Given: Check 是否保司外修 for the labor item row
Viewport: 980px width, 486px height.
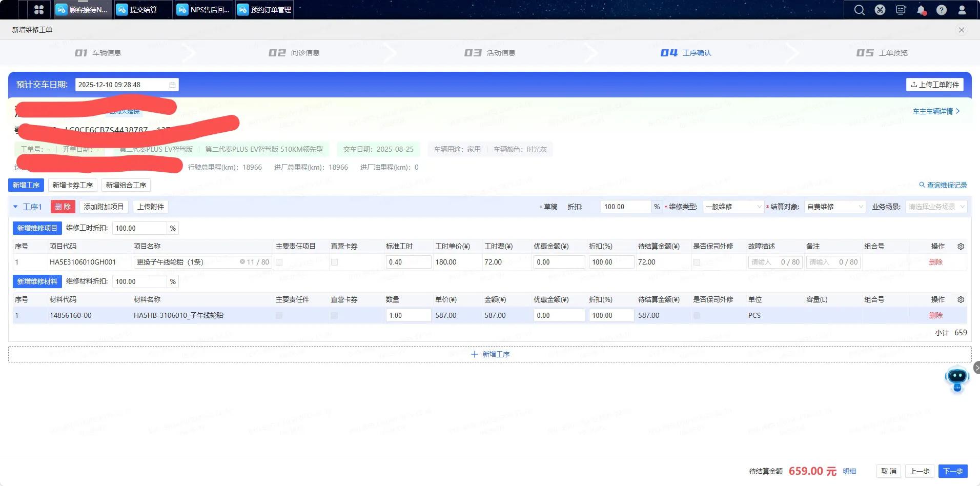Looking at the screenshot, I should click(x=697, y=262).
